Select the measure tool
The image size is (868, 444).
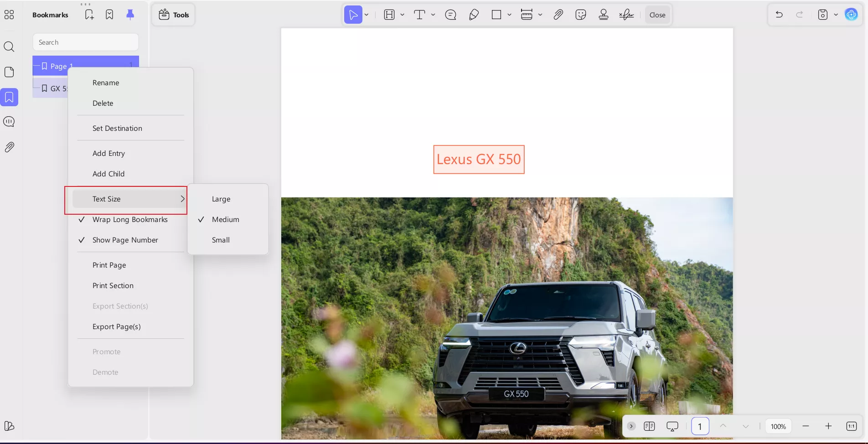[527, 15]
